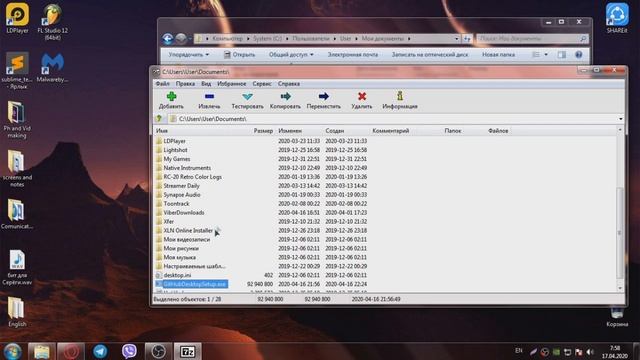This screenshot has width=640, height=360.
Task: Click the Удалить (Delete) red X icon
Action: 362,96
